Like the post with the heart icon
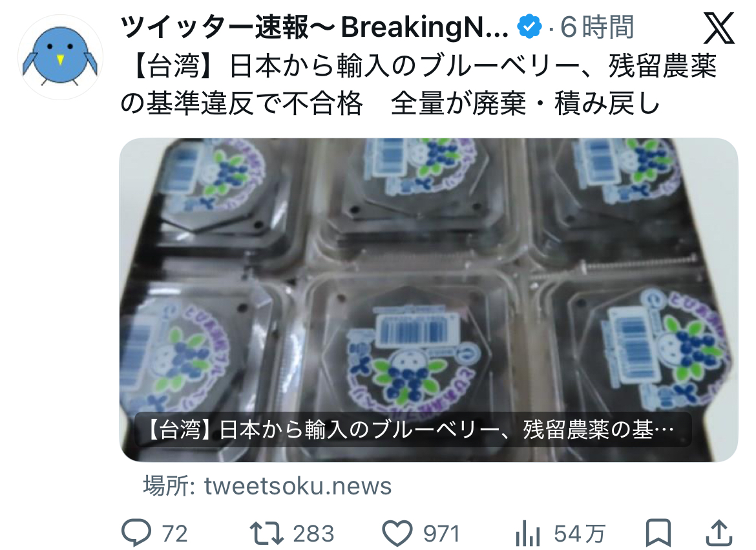The width and height of the screenshot is (756, 550). click(397, 533)
